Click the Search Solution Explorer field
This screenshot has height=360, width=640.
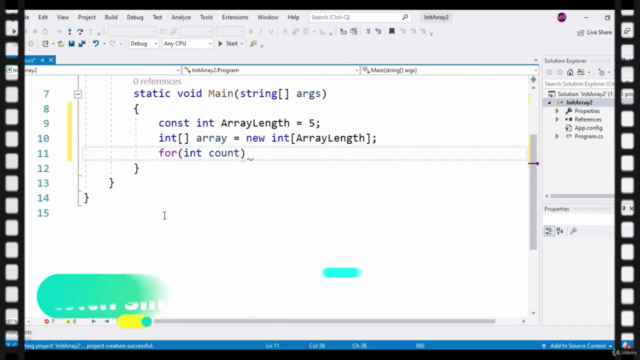(579, 84)
